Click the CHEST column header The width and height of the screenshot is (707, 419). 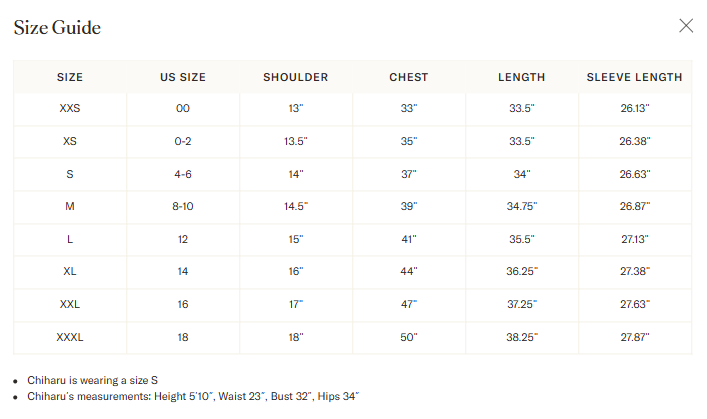click(409, 78)
